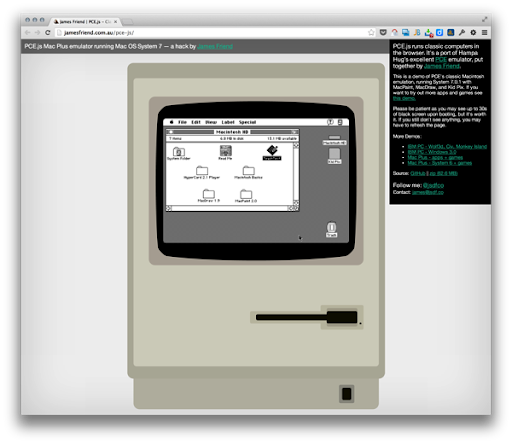Open the GitHub source link
The image size is (512, 444).
coord(418,173)
